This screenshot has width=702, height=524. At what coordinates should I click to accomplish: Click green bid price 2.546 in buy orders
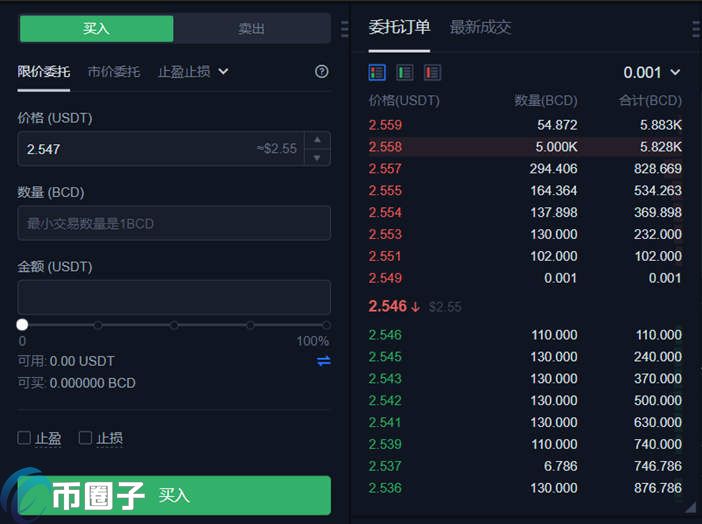[385, 335]
